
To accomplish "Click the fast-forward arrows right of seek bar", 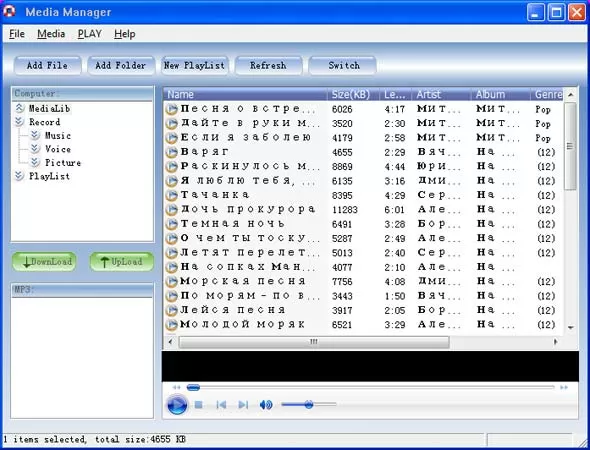I will click(x=564, y=387).
